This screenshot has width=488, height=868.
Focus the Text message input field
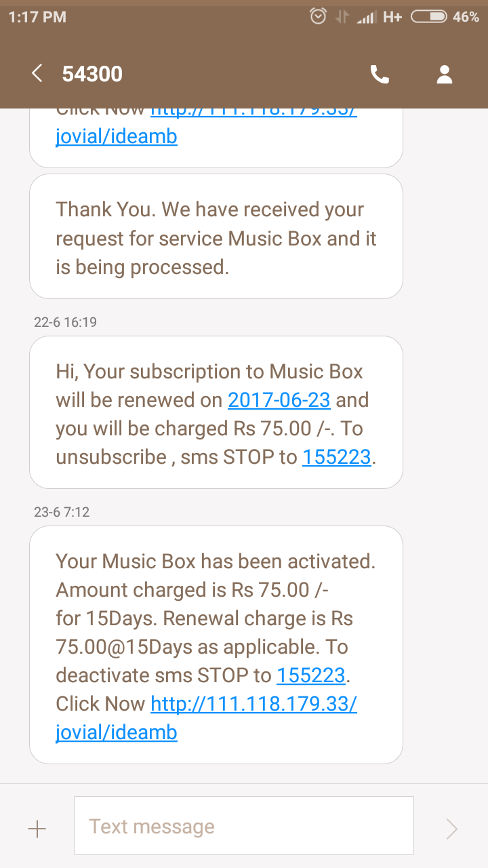[243, 826]
